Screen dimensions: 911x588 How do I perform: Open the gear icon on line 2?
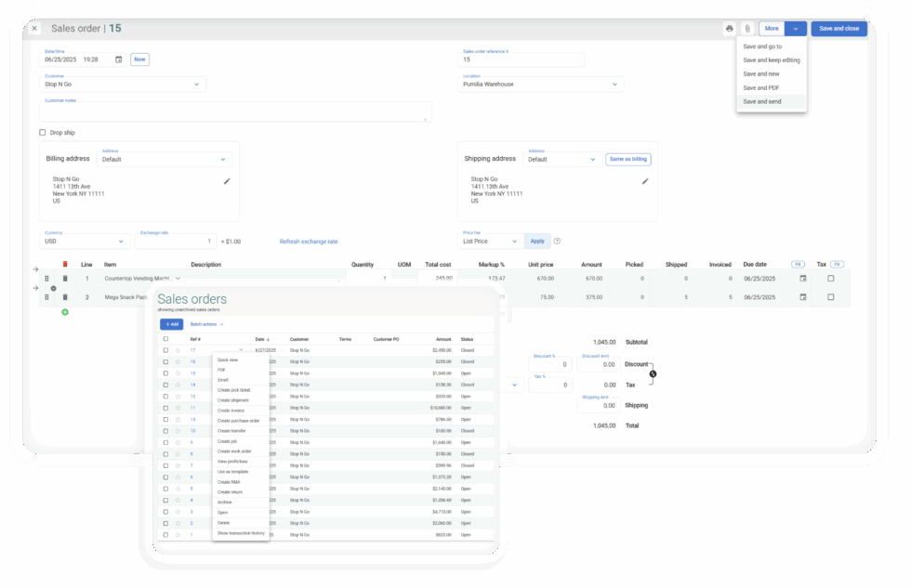pos(53,289)
